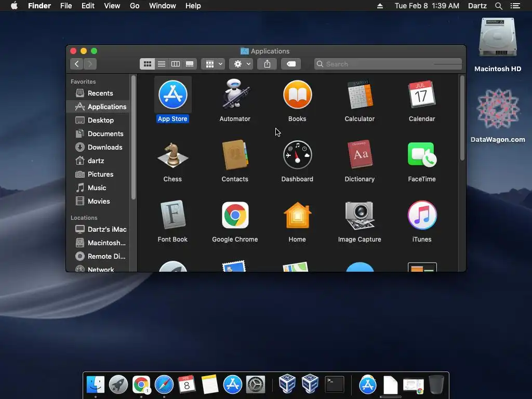
Task: Click the main file area scrollbar
Action: click(462, 118)
